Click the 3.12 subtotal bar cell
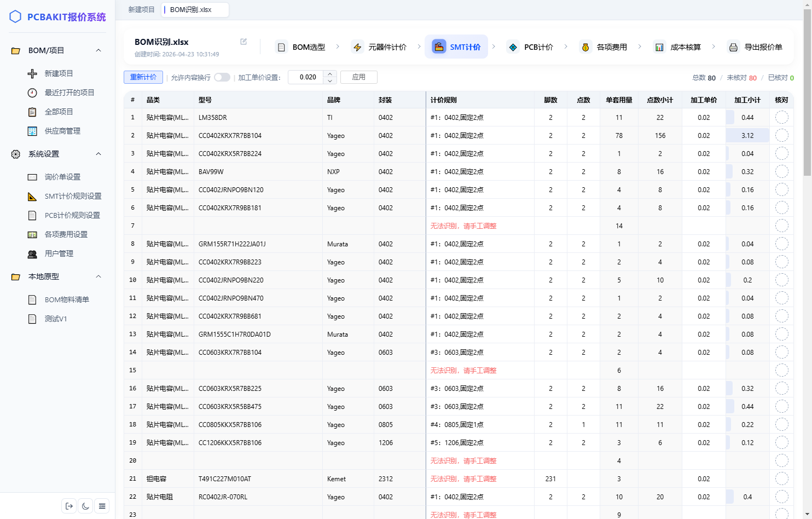This screenshot has height=519, width=812. tap(747, 135)
